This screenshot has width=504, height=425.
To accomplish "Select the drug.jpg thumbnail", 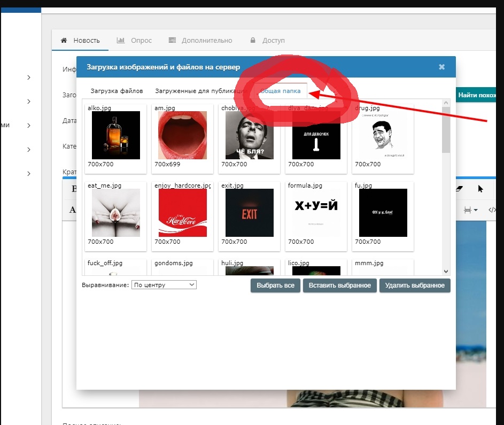I will coord(383,135).
